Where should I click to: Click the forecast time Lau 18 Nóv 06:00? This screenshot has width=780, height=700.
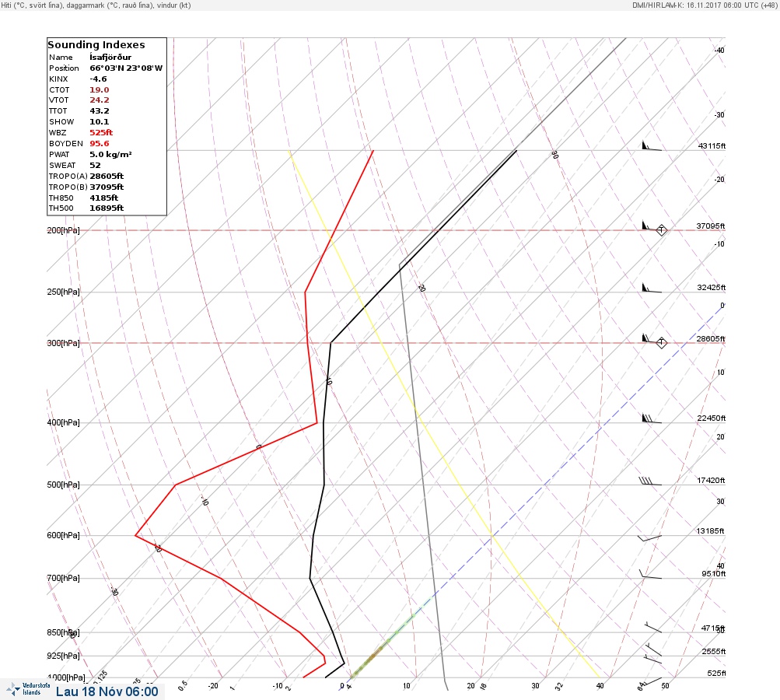pos(107,691)
